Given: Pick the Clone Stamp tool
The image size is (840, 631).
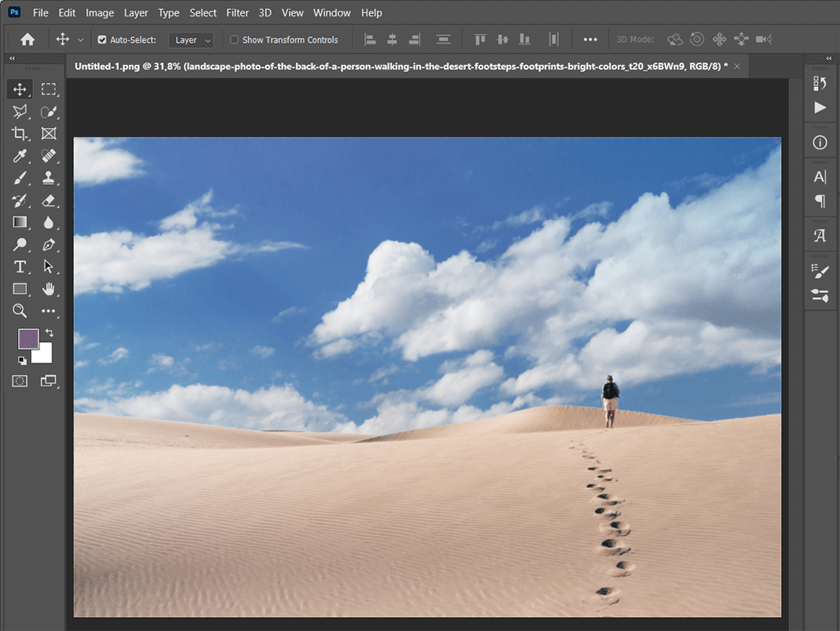Looking at the screenshot, I should tap(48, 178).
